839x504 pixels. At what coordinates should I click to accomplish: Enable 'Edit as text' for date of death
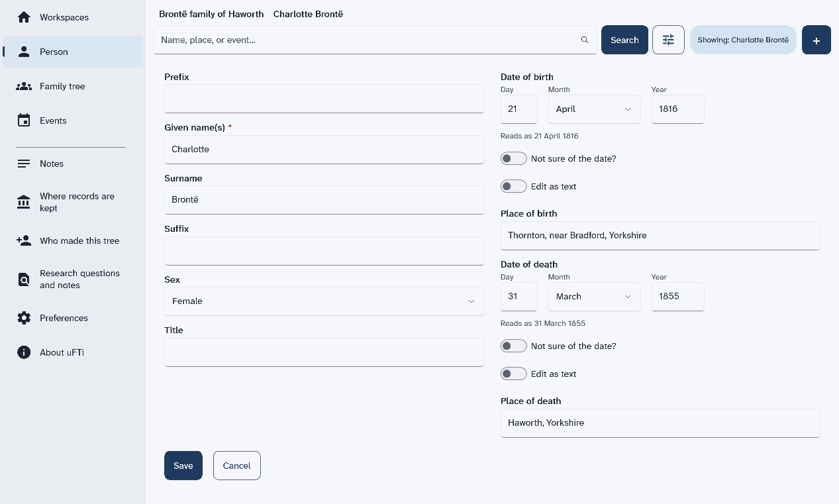pos(514,374)
